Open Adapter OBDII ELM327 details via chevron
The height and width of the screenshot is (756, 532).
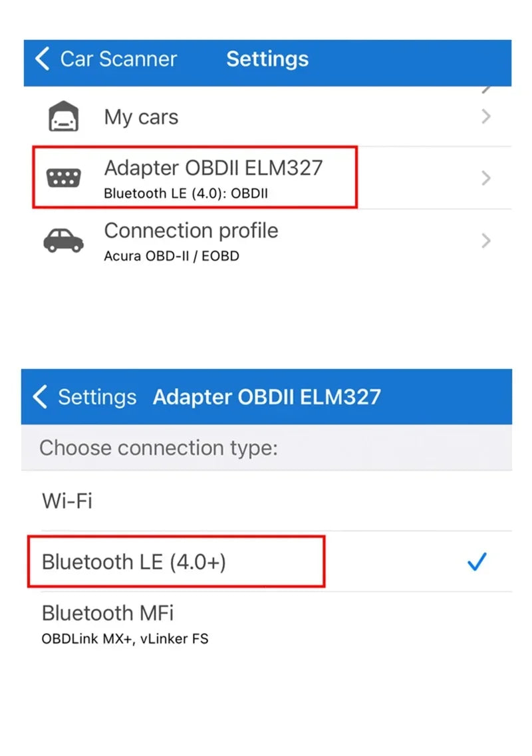click(x=486, y=178)
